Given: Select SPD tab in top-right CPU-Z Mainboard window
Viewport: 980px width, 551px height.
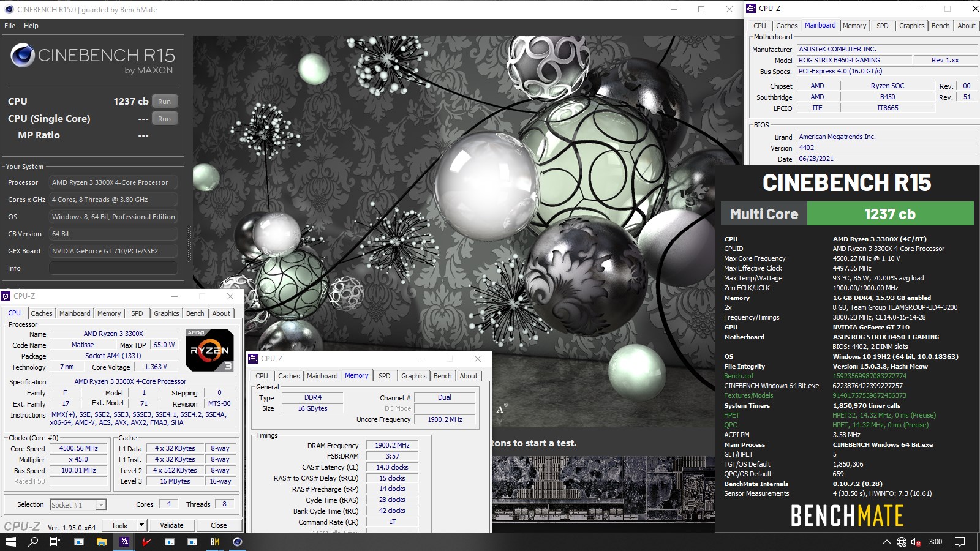Looking at the screenshot, I should 883,26.
